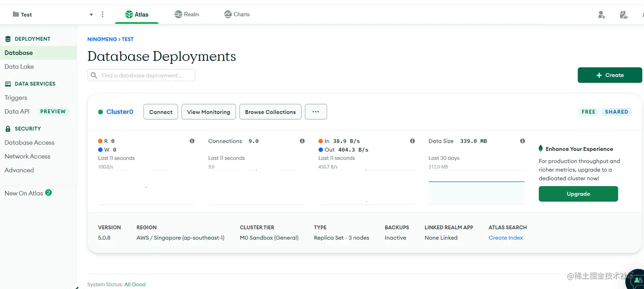Click the notification badge on New On Atlas

(x=49, y=193)
